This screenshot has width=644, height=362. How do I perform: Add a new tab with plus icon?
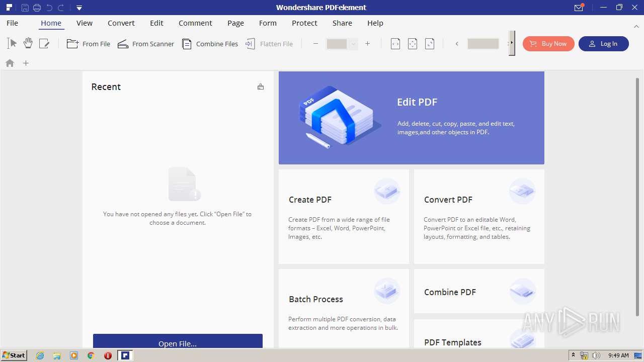click(26, 63)
